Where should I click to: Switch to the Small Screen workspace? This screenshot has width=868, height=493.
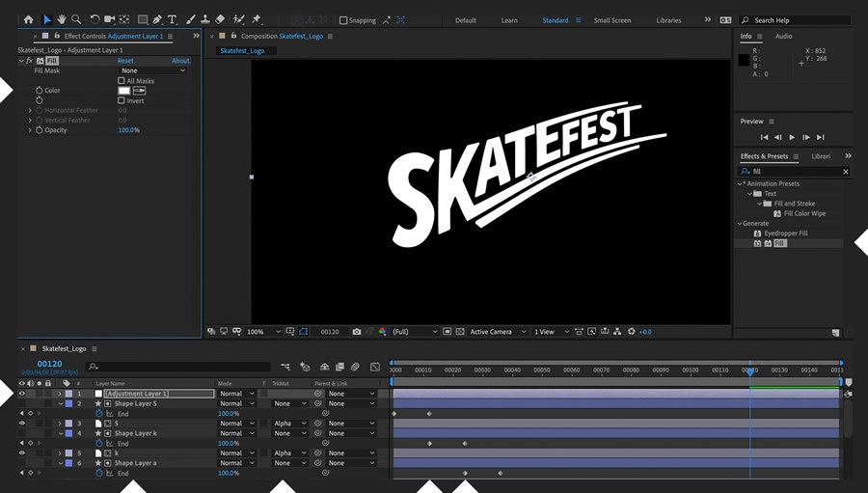pyautogui.click(x=612, y=20)
